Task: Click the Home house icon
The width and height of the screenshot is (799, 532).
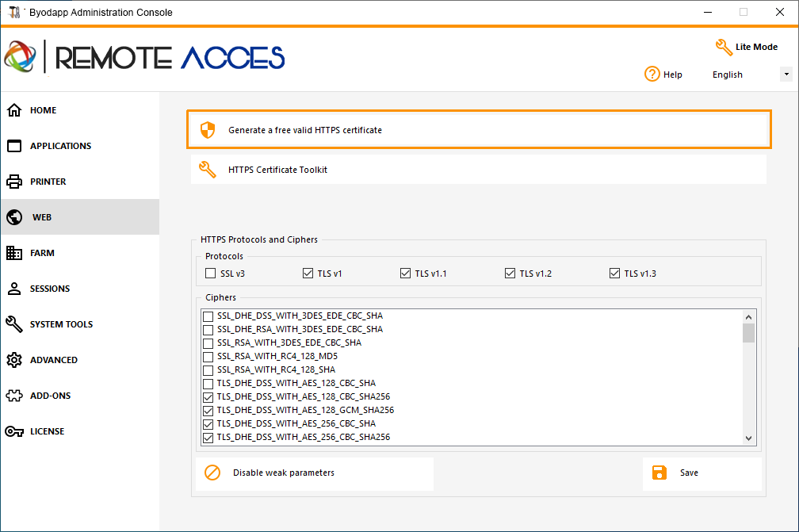Action: point(14,110)
